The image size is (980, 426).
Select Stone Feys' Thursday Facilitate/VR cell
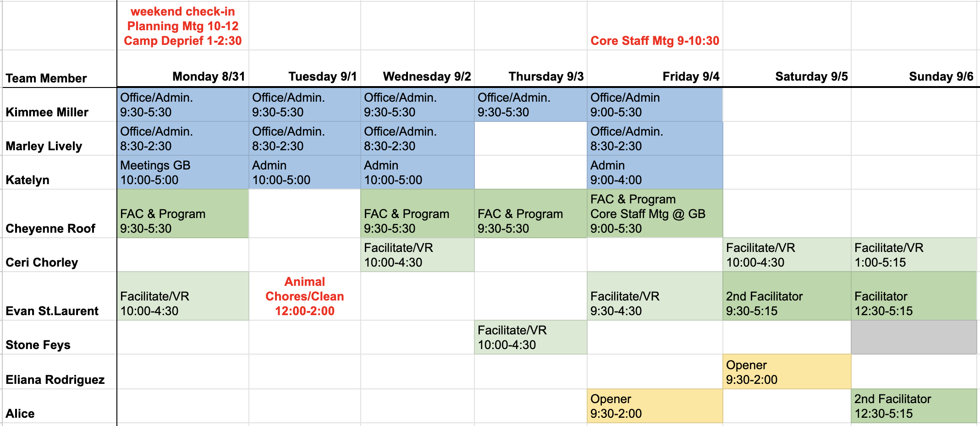[531, 337]
